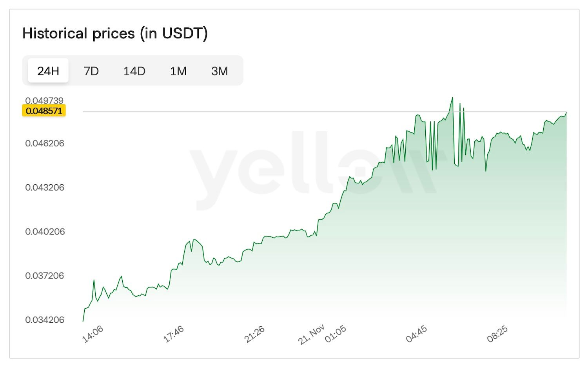Viewport: 588px width, 369px height.
Task: Click the 21, Nov date label
Action: tap(311, 334)
